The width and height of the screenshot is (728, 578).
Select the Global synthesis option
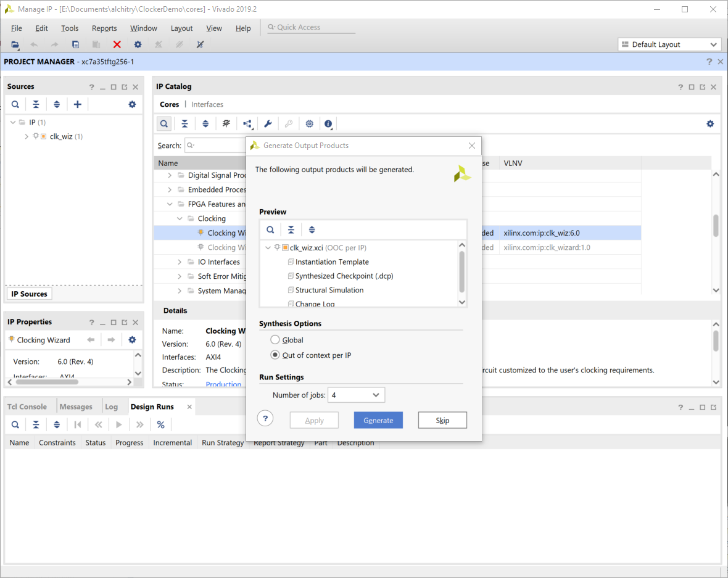click(275, 340)
